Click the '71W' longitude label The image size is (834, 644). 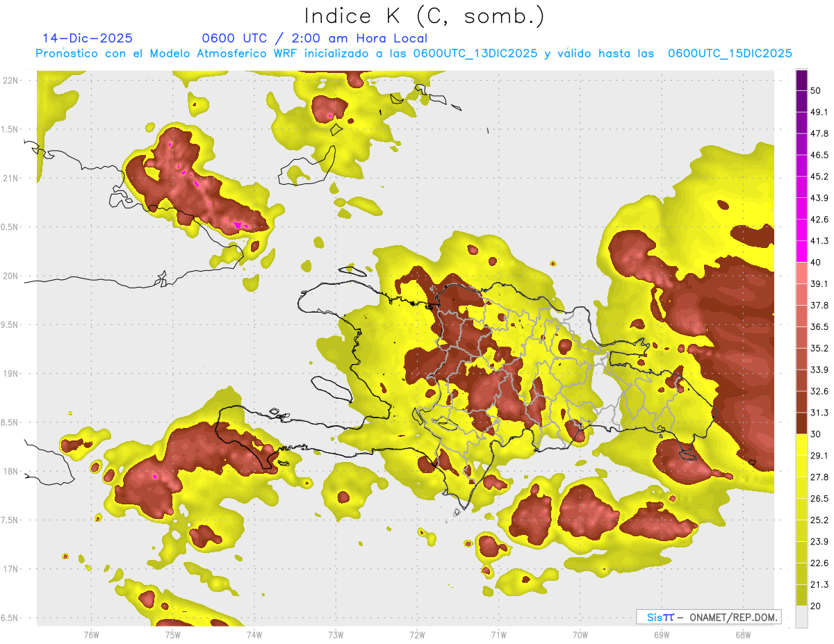(498, 634)
